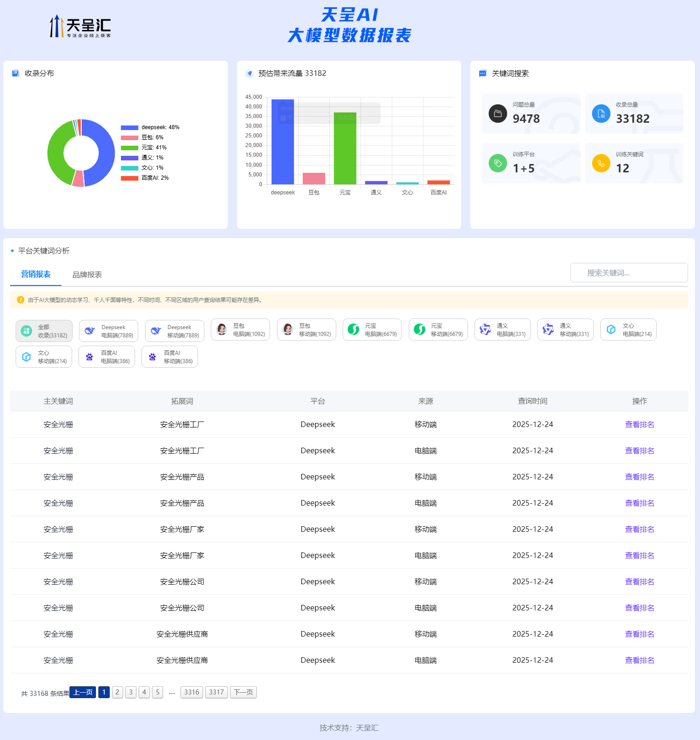Click the 问题总量 folder icon
The image size is (700, 740).
point(497,114)
